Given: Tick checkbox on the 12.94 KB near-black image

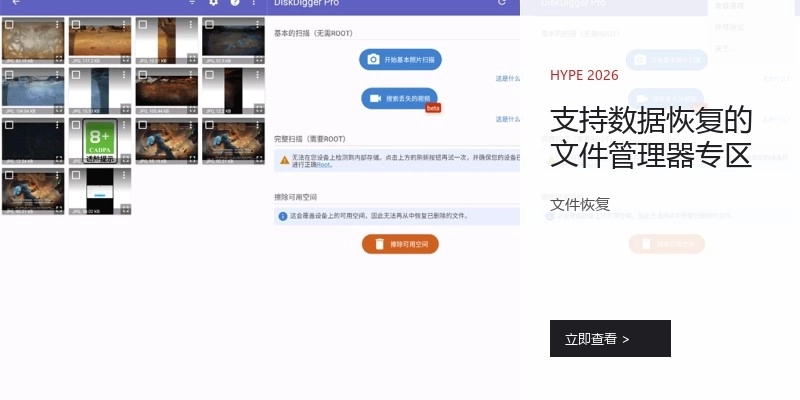Looking at the screenshot, I should [x=9, y=124].
